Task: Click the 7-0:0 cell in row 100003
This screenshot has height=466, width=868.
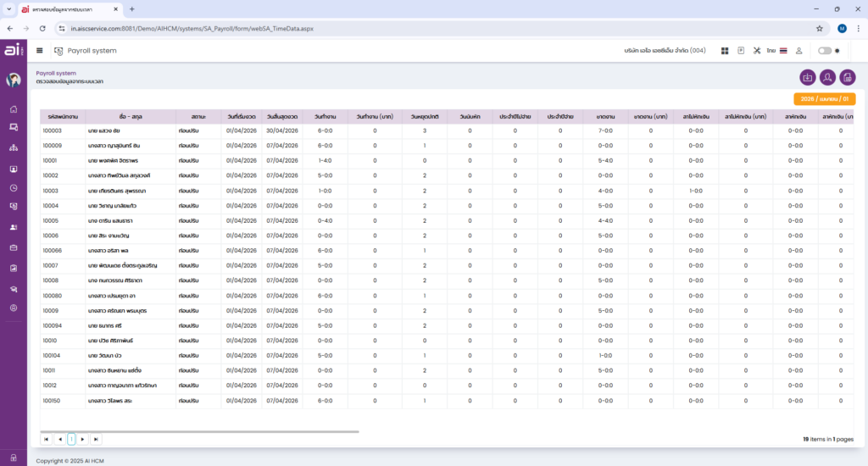Action: click(605, 131)
